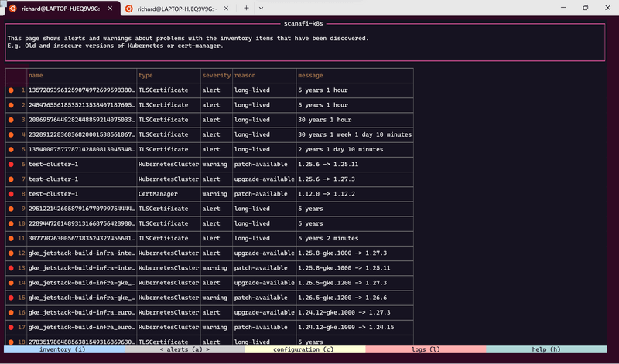Click the message column header
Image resolution: width=619 pixels, height=364 pixels.
pyautogui.click(x=311, y=75)
